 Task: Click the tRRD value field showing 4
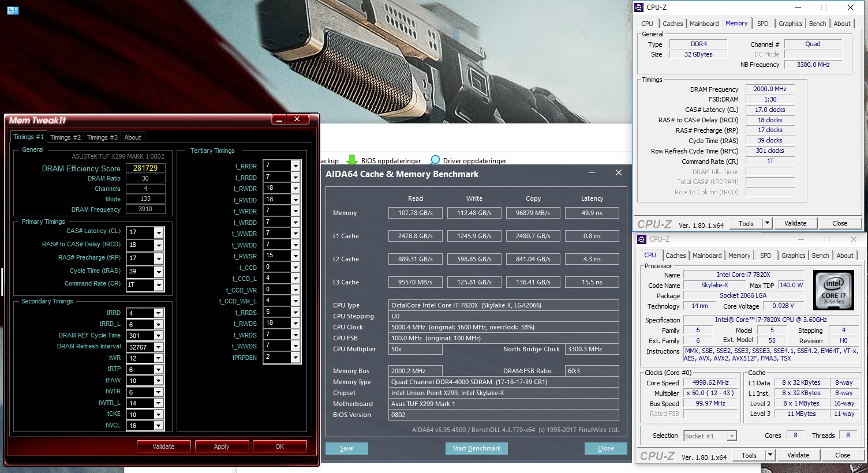coord(140,313)
